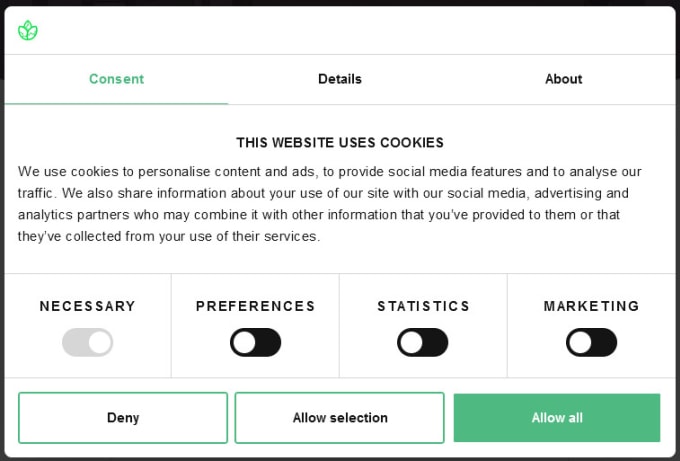Image resolution: width=680 pixels, height=461 pixels.
Task: Click the cookie description paragraph text
Action: pos(330,204)
